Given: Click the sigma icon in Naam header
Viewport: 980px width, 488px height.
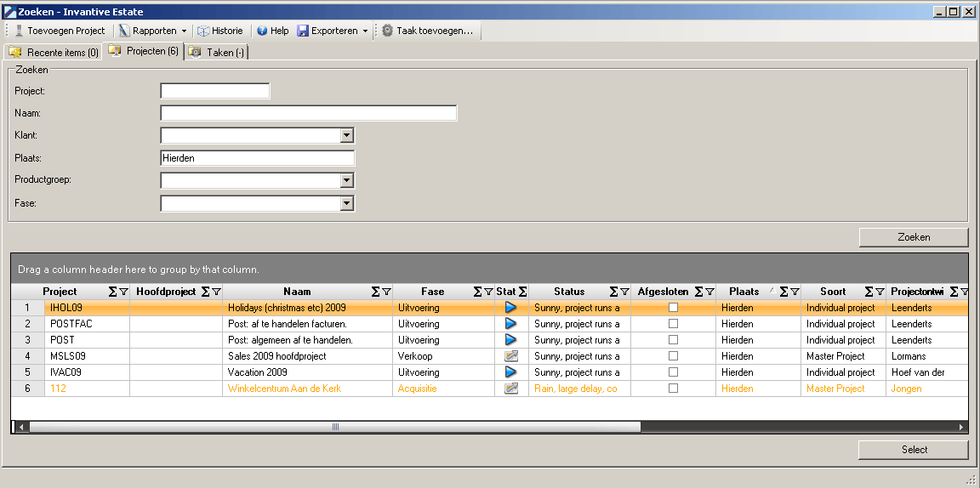Looking at the screenshot, I should click(376, 292).
